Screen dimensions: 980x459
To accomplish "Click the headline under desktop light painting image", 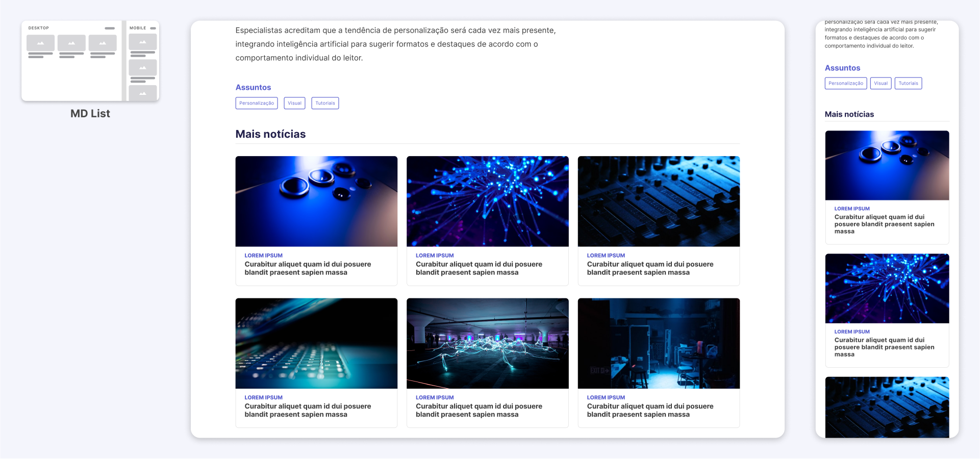I will (479, 410).
